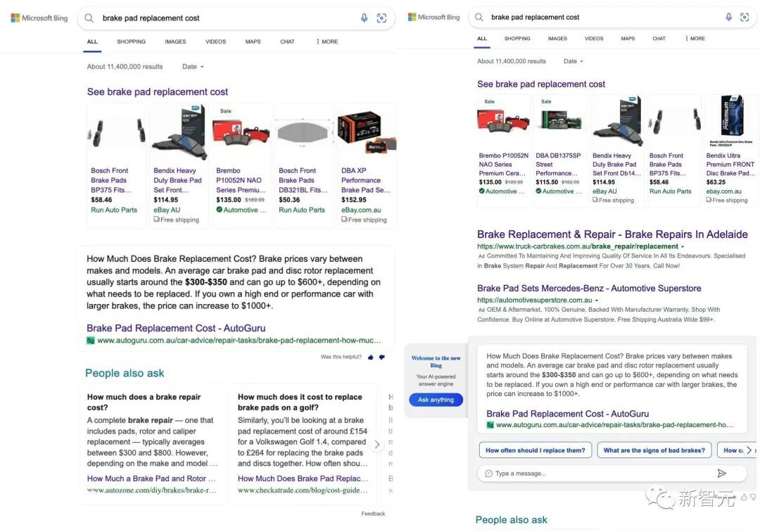
Task: Open the Date filter on the left page
Action: (x=193, y=67)
